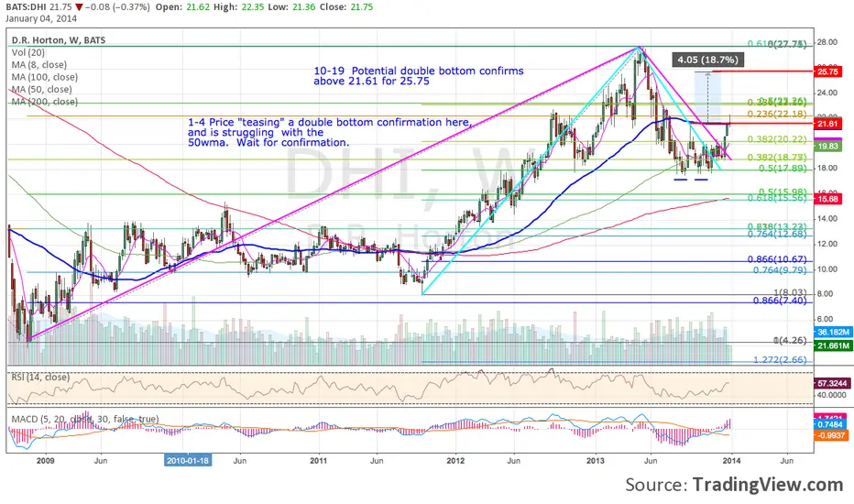Click the orange -0.9937 MACD signal tag
The width and height of the screenshot is (854, 504).
(829, 435)
